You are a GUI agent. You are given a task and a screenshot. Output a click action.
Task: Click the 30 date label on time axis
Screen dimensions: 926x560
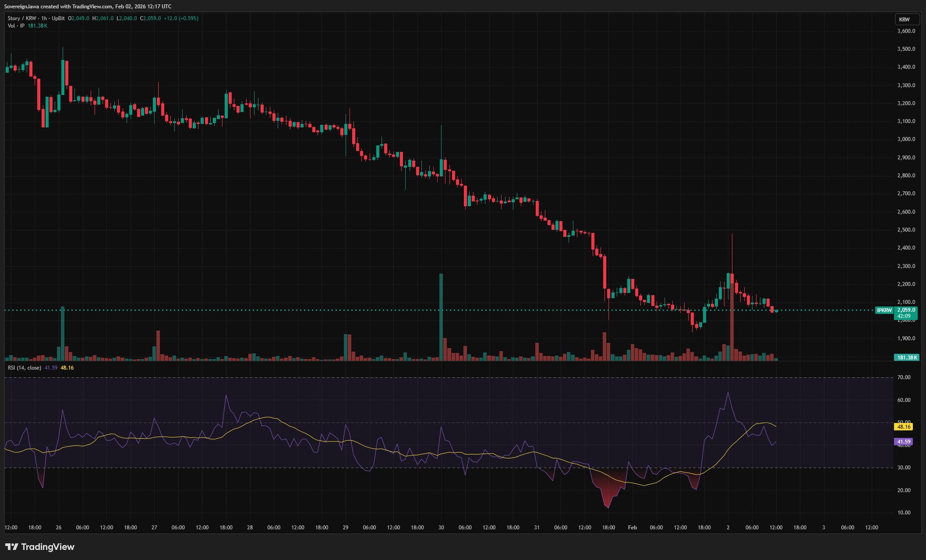441,527
